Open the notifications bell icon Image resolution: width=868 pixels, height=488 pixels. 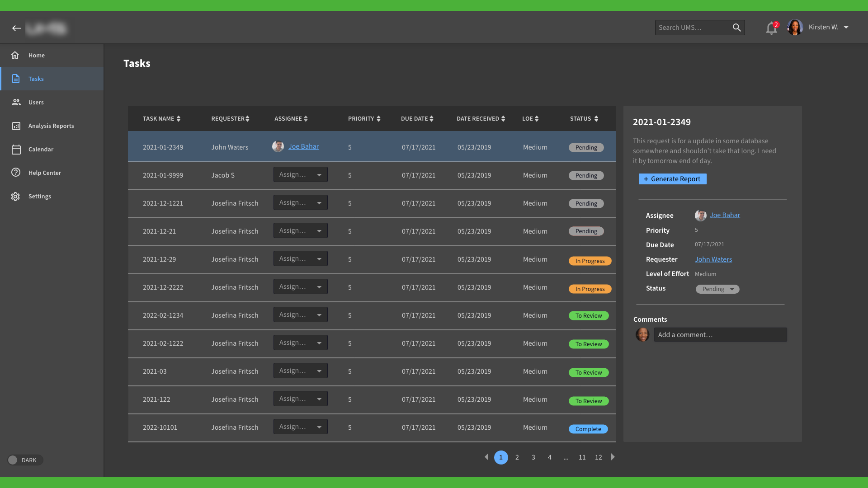pos(771,28)
